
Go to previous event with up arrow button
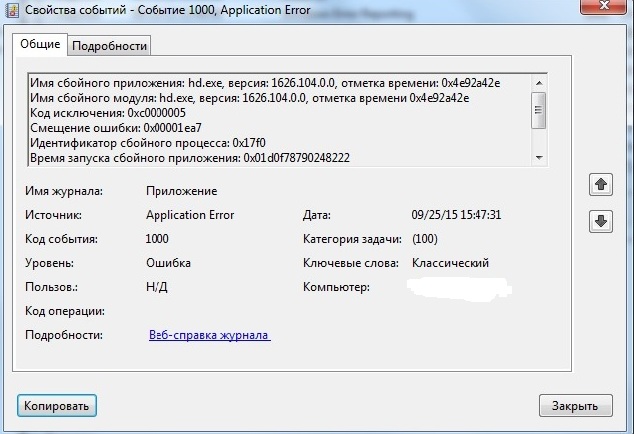(x=601, y=185)
